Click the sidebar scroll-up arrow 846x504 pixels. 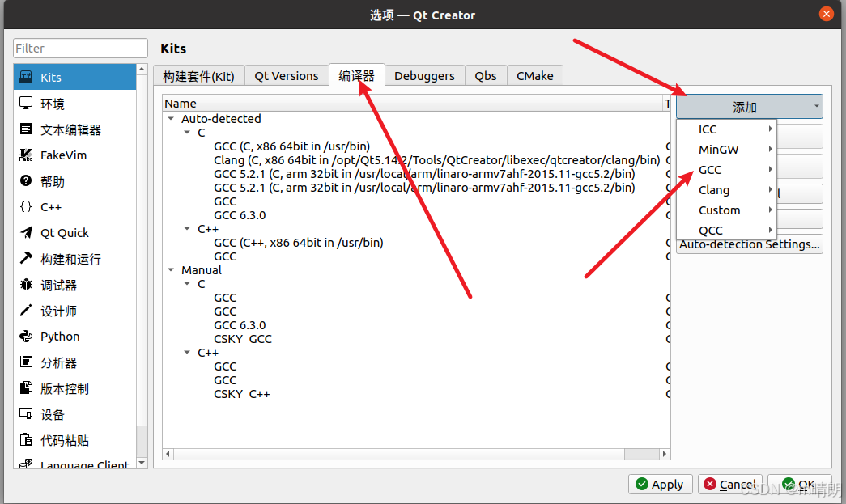point(142,69)
